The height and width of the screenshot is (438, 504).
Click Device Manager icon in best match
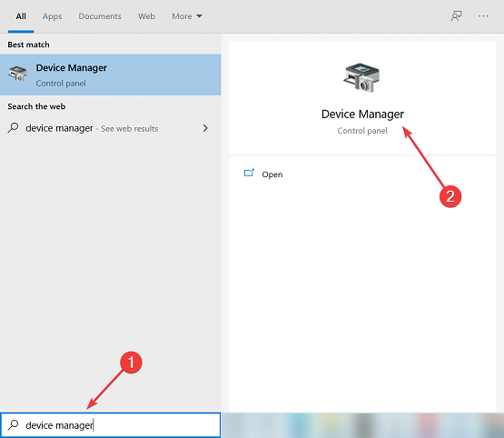pos(17,74)
